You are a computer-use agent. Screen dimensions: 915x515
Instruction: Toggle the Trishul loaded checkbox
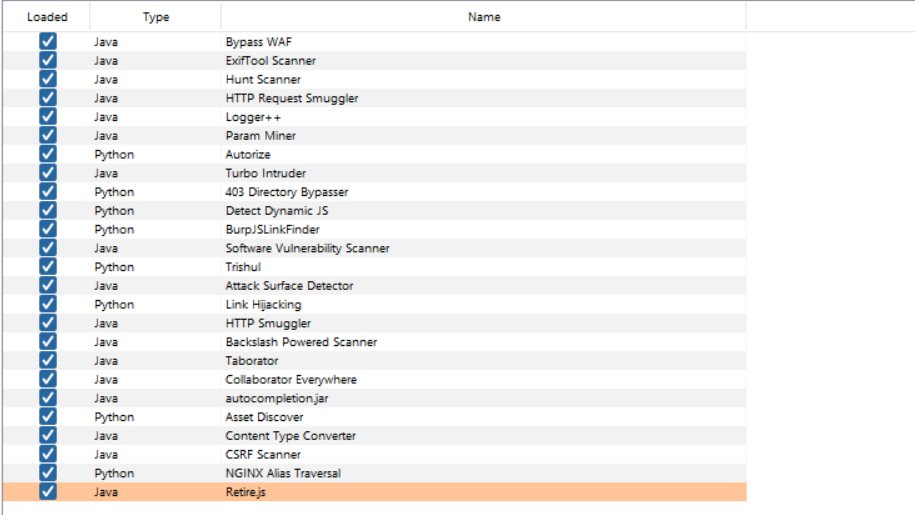(48, 267)
